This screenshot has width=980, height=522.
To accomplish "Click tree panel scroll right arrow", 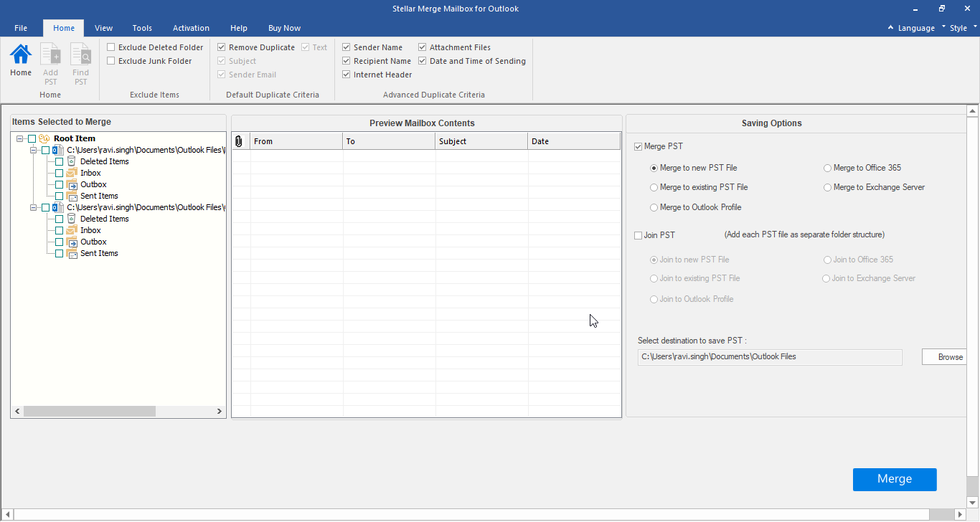I will 220,412.
